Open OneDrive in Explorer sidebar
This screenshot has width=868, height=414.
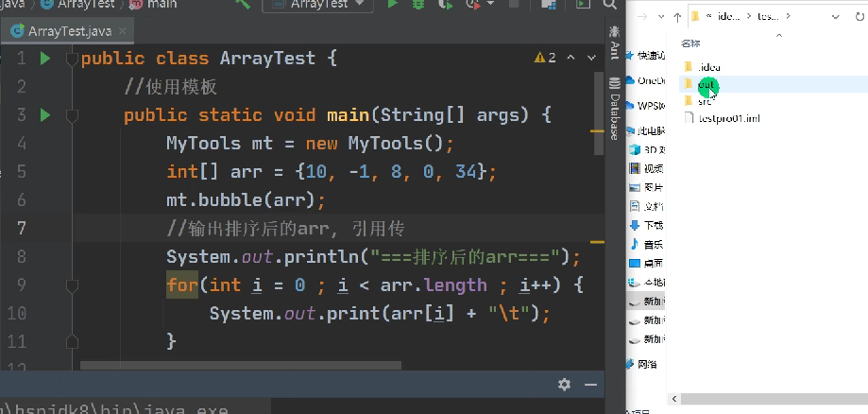pos(646,80)
